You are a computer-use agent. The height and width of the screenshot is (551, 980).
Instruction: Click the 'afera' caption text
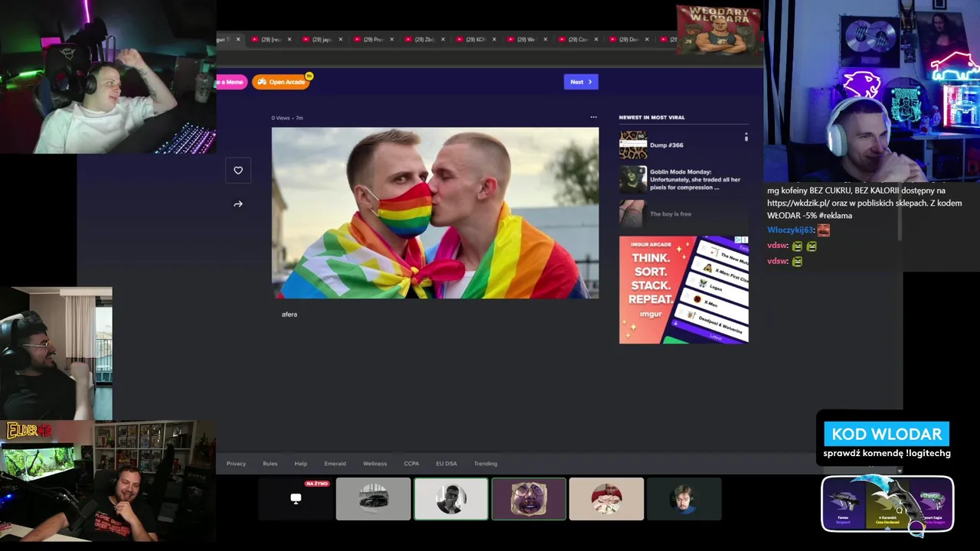[289, 315]
